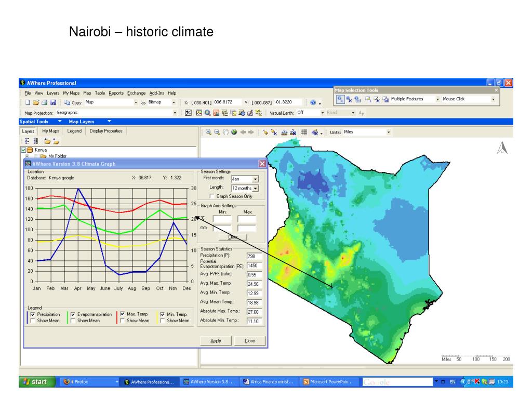Click the Zoom In map tool
Image resolution: width=532 pixels, height=399 pixels.
click(x=208, y=132)
